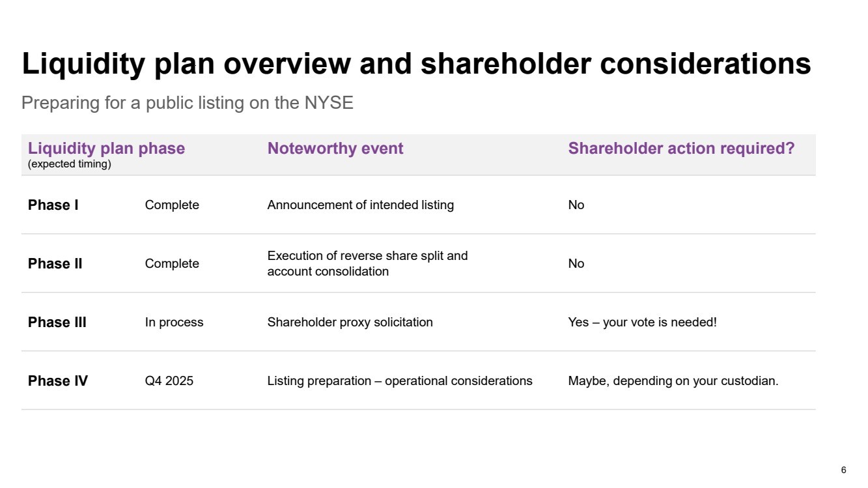The image size is (868, 488).
Task: Click the 'Noteworthy event' column header
Action: click(335, 149)
